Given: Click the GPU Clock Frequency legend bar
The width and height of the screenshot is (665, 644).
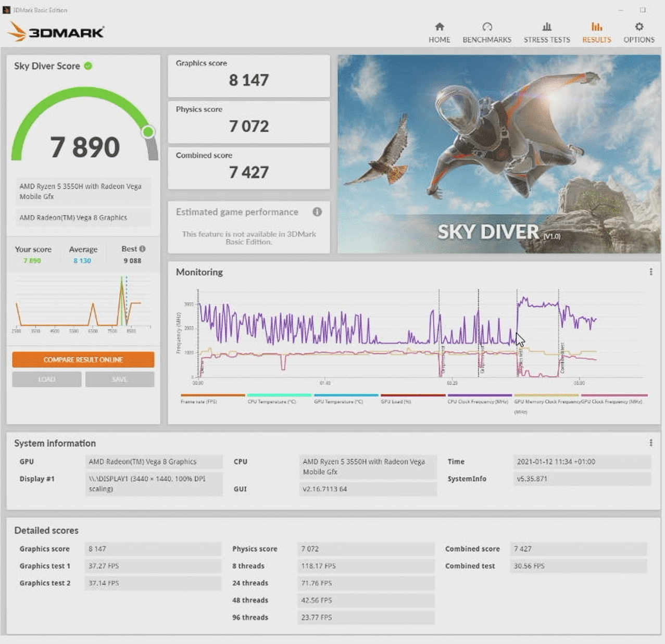Looking at the screenshot, I should (x=614, y=395).
